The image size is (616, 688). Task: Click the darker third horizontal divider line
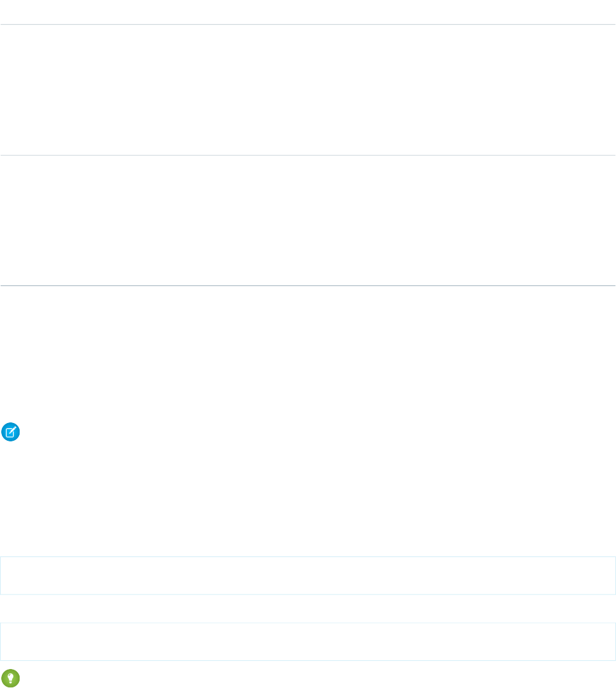308,286
